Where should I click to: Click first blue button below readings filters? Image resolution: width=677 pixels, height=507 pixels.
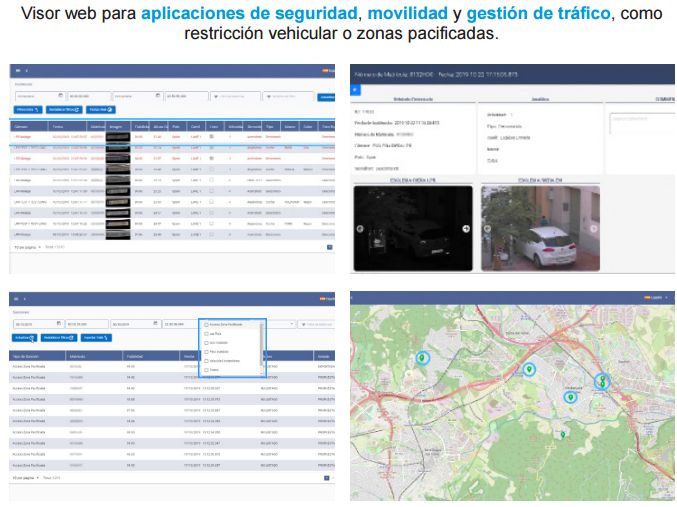pos(28,110)
